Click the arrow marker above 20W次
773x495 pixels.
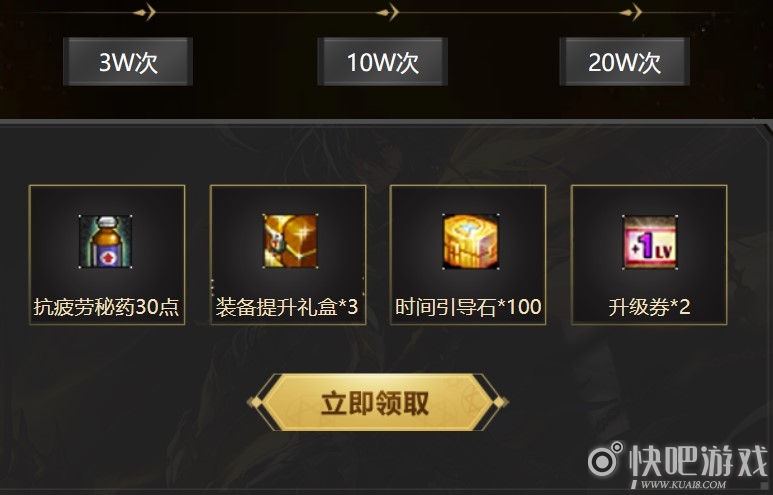(631, 12)
